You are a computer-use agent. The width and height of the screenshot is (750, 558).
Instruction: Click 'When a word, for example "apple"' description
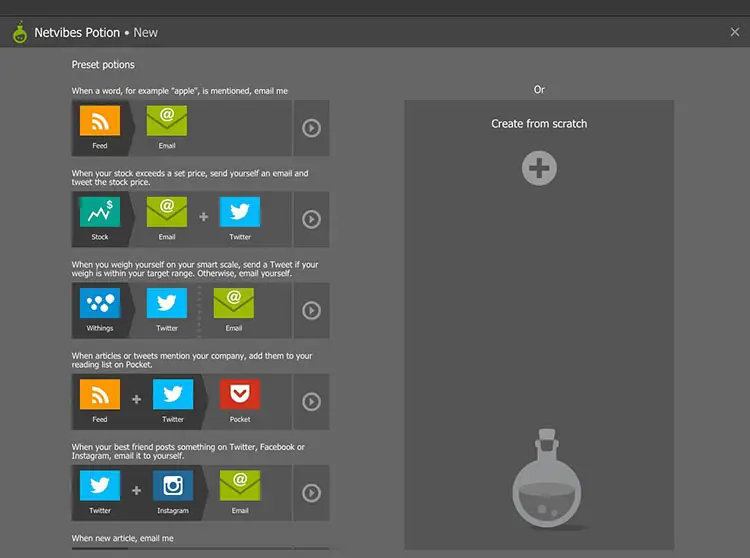click(x=179, y=91)
